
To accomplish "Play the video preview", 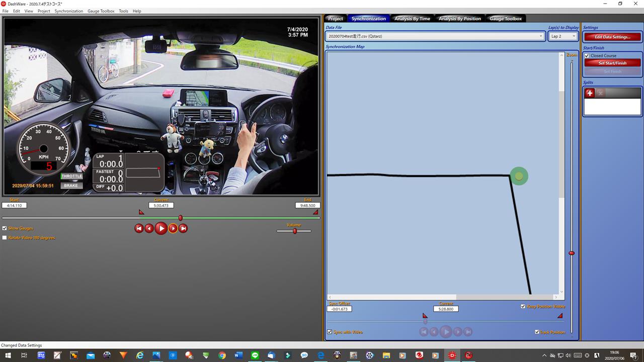I will point(161,228).
